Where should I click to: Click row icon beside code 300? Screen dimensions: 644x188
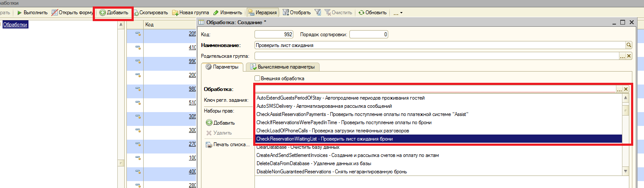138,130
